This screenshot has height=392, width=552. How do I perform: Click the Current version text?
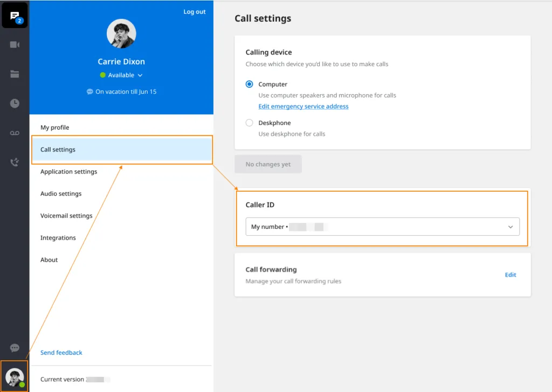tap(63, 379)
